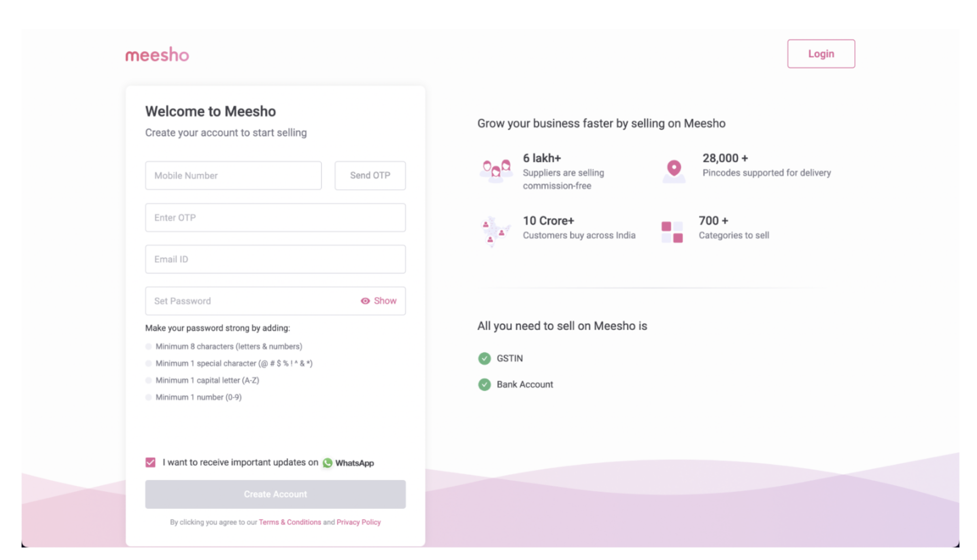The height and width of the screenshot is (560, 977).
Task: Open the Privacy Policy link
Action: [358, 522]
